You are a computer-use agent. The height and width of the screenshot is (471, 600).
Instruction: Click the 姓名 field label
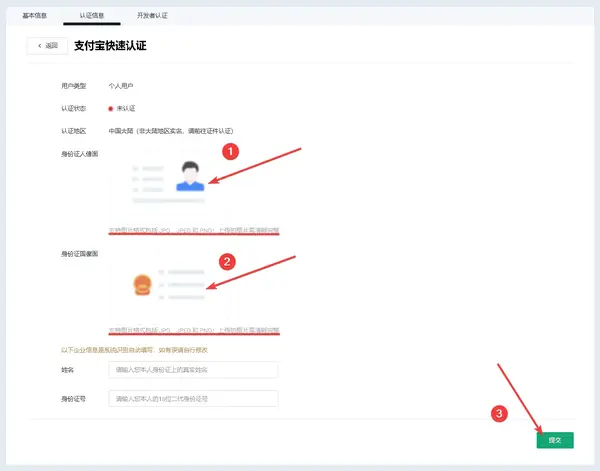[67, 370]
